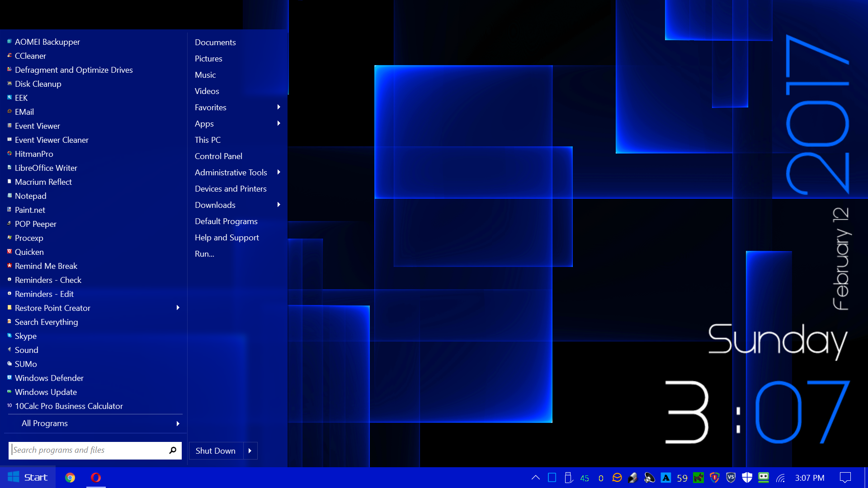
Task: Launch CCleaner from the program list
Action: tap(30, 56)
